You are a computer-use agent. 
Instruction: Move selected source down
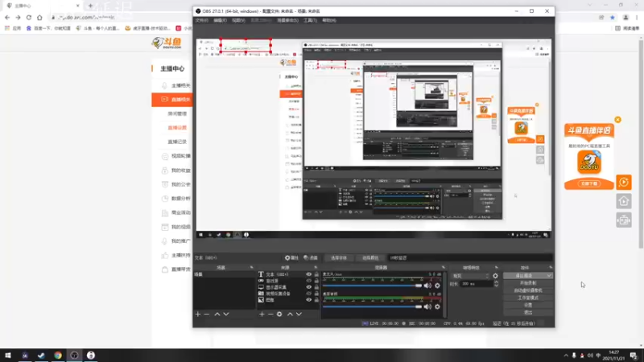click(299, 314)
